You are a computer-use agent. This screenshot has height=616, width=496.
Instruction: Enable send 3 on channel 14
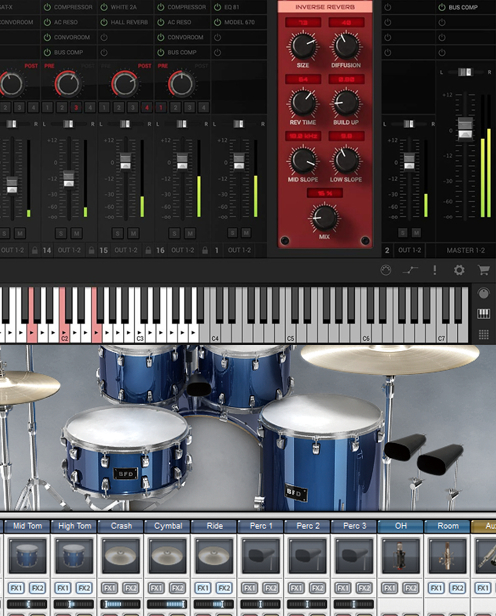point(76,107)
